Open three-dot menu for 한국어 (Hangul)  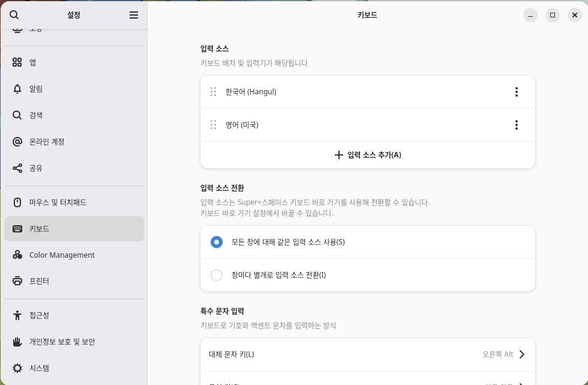coord(517,92)
